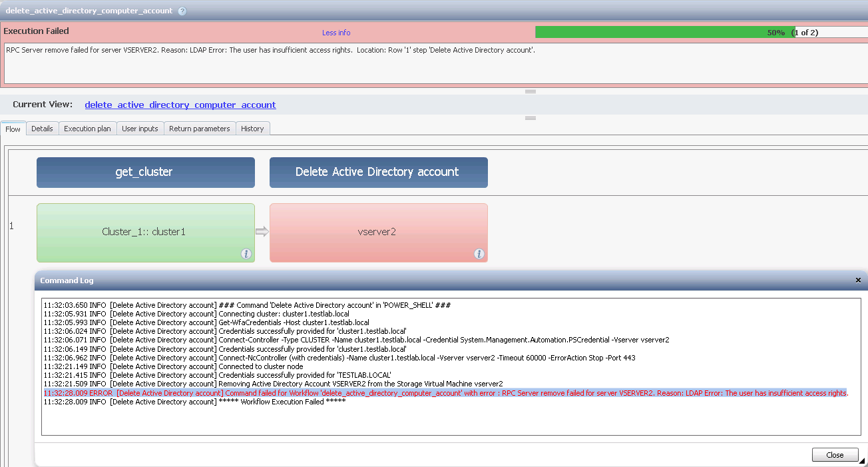This screenshot has width=868, height=467.
Task: Click the Delete Active Directory account header
Action: [x=379, y=173]
